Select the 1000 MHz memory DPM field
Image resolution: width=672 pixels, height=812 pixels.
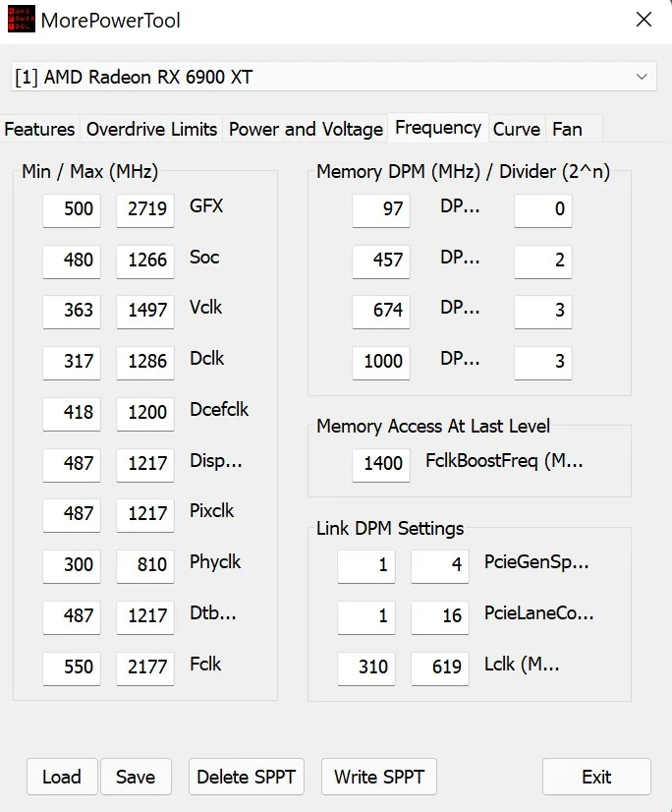pos(381,362)
